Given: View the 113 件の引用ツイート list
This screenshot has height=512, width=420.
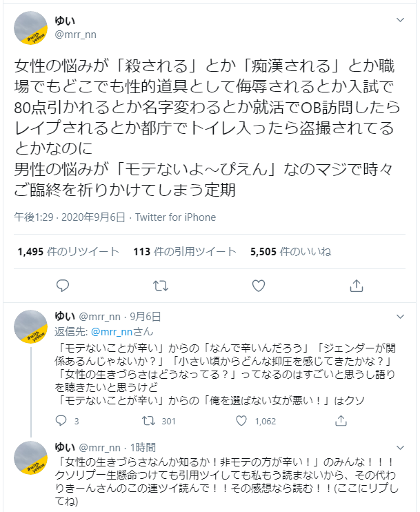Looking at the screenshot, I should (185, 252).
